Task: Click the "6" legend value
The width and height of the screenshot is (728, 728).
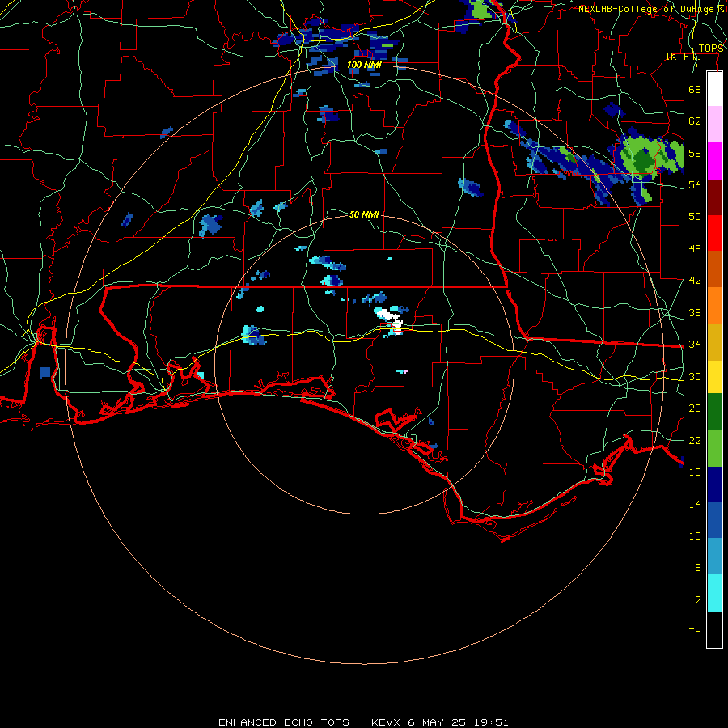Action: [698, 568]
